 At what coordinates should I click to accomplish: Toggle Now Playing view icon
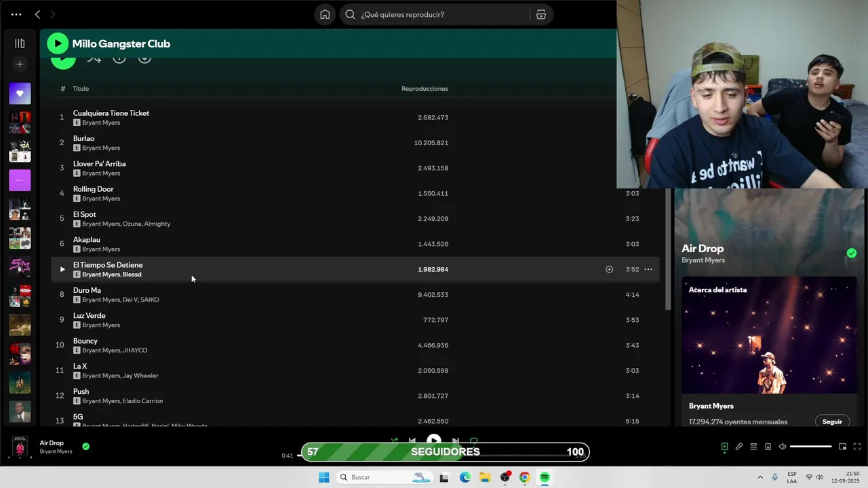tap(724, 447)
